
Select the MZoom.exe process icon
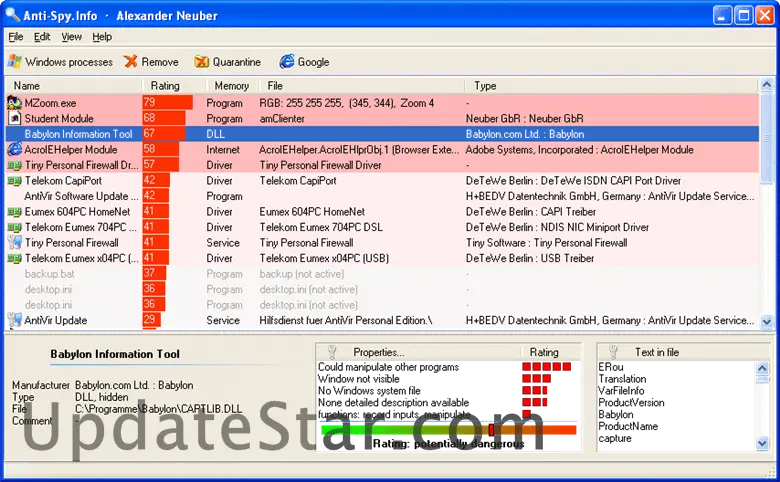pyautogui.click(x=14, y=103)
